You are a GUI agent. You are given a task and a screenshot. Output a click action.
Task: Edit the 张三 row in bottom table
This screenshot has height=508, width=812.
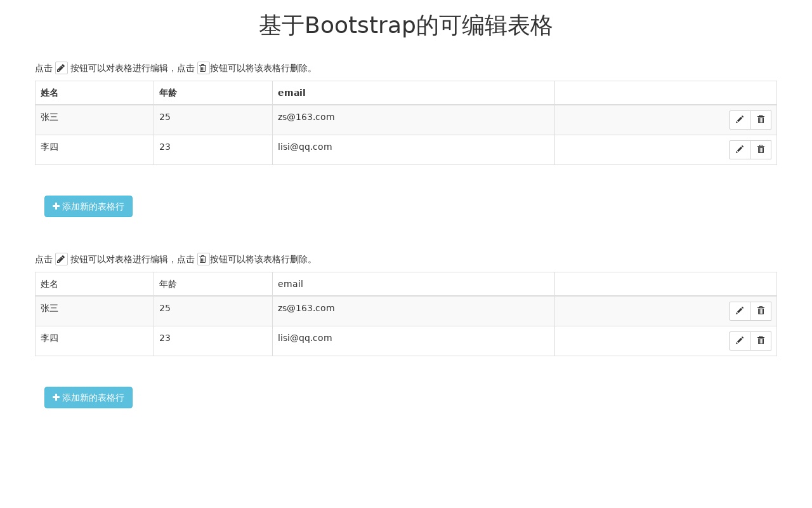pos(740,311)
